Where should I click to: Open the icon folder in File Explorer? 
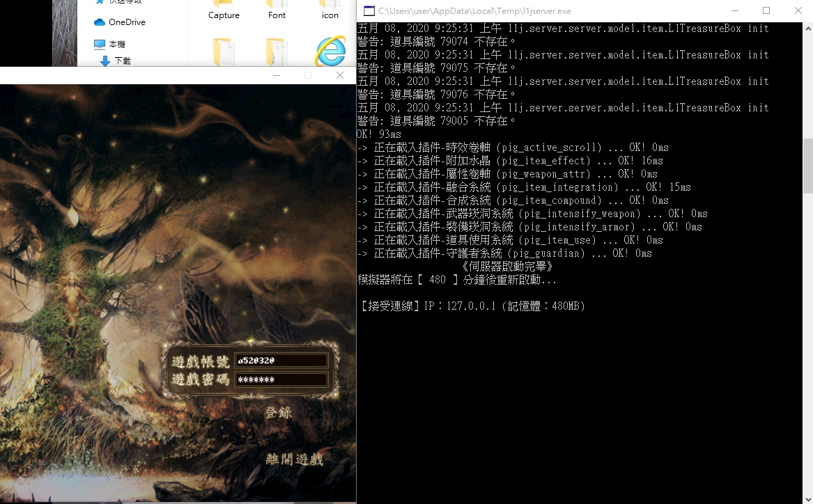coord(330,10)
